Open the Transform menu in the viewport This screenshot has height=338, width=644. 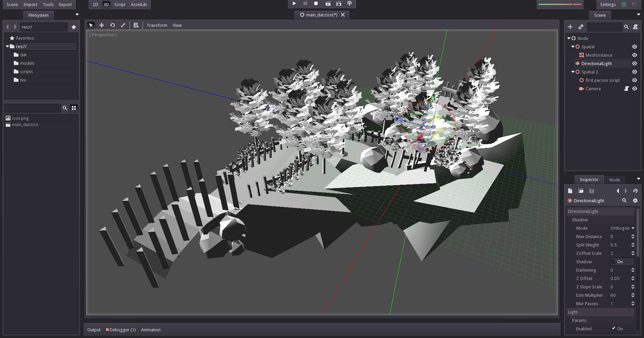pos(157,25)
